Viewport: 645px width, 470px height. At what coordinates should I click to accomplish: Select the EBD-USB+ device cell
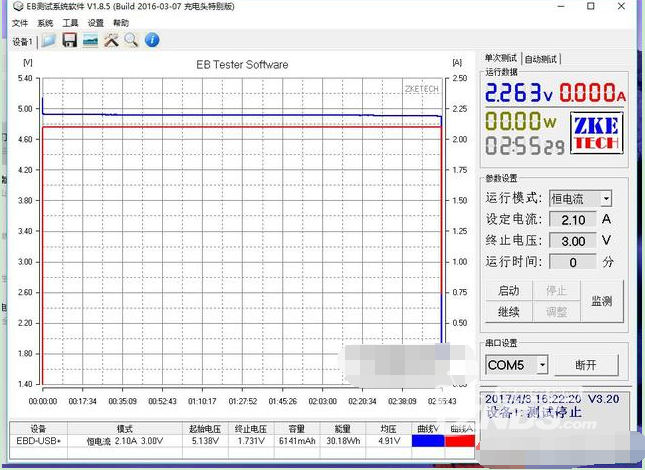click(39, 441)
